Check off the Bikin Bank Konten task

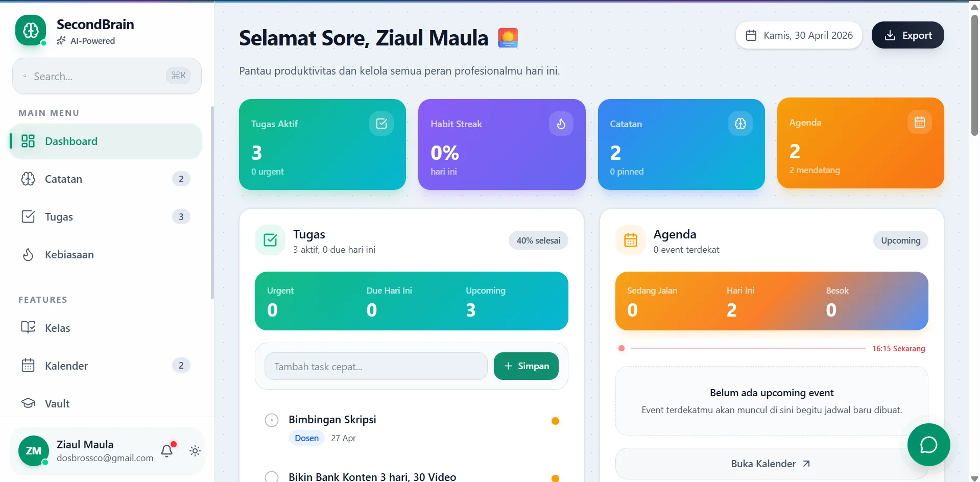point(272,477)
